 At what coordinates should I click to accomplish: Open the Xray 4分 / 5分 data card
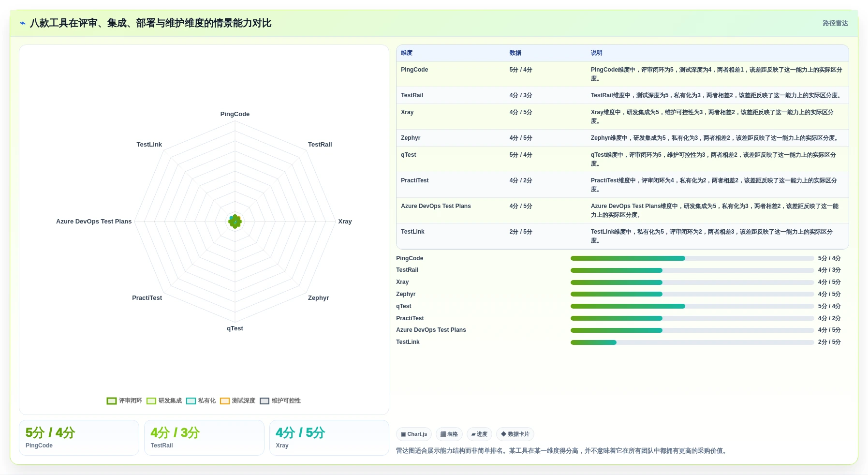point(329,438)
